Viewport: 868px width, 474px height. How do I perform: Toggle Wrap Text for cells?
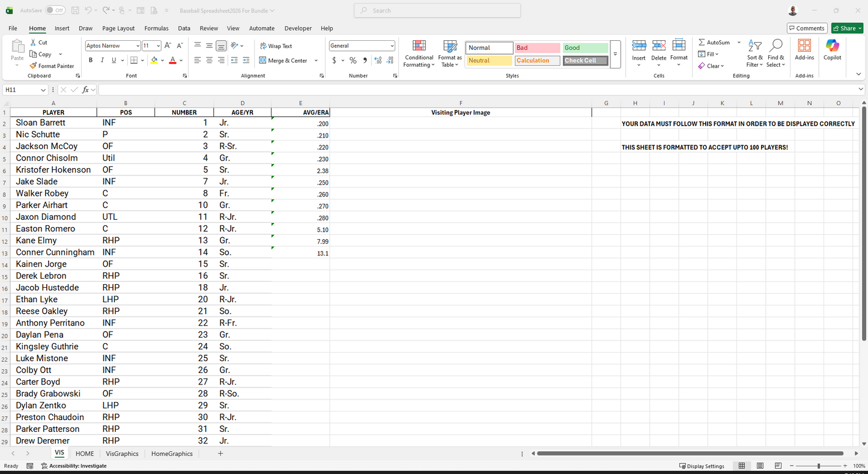[x=276, y=46]
